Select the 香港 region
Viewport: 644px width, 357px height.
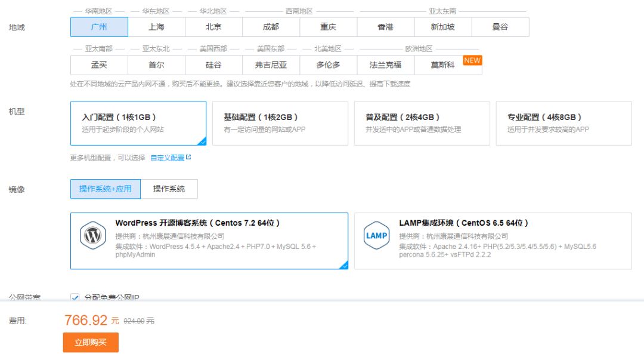click(384, 26)
